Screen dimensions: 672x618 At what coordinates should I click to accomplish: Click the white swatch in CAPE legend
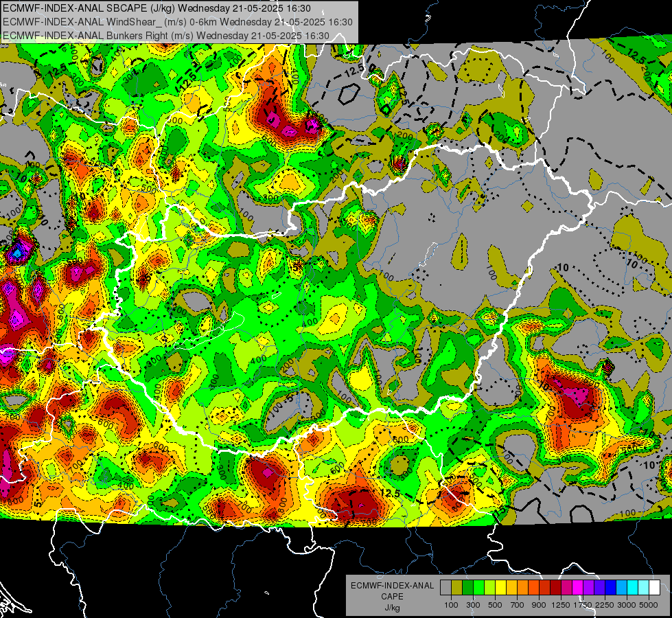[x=654, y=588]
